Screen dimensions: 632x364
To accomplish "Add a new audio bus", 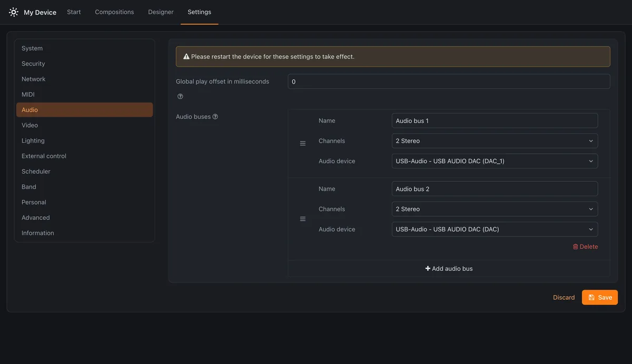I will 449,269.
